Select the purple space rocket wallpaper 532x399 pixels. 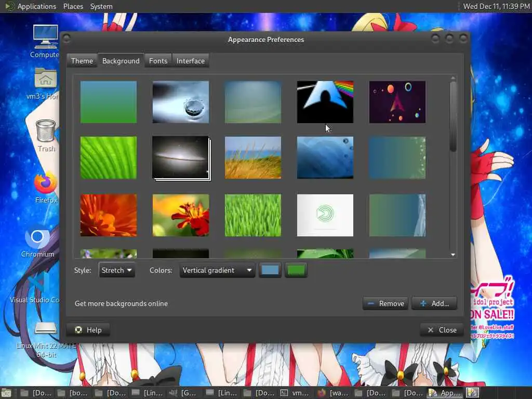coord(397,102)
